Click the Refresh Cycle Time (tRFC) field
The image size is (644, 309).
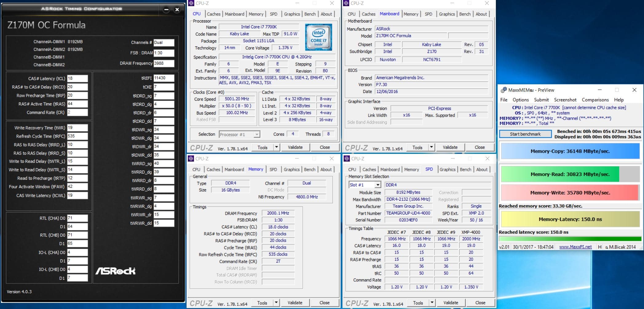(77, 136)
